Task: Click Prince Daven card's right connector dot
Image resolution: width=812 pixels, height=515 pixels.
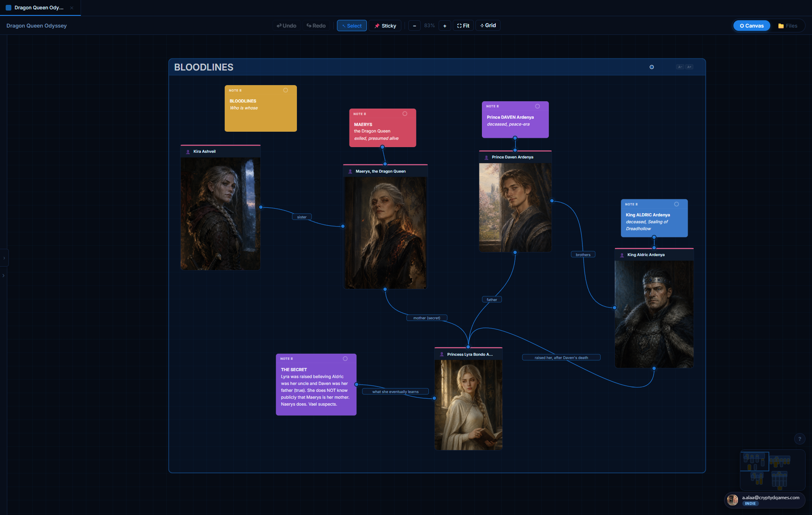Action: pyautogui.click(x=552, y=201)
